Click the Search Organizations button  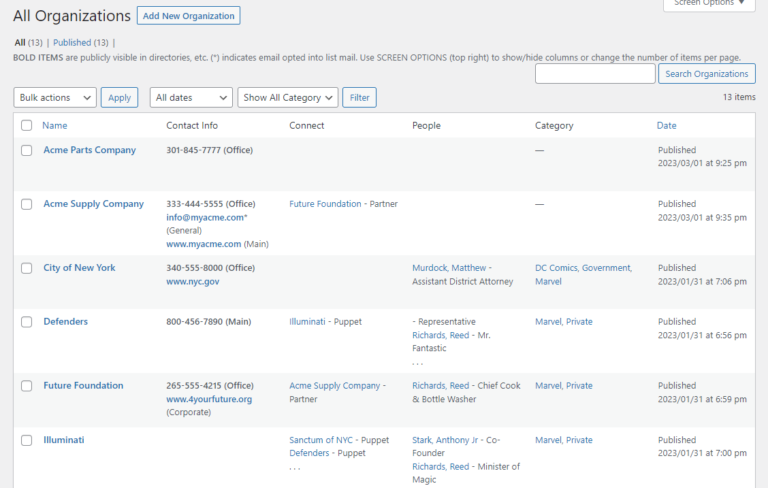[706, 74]
